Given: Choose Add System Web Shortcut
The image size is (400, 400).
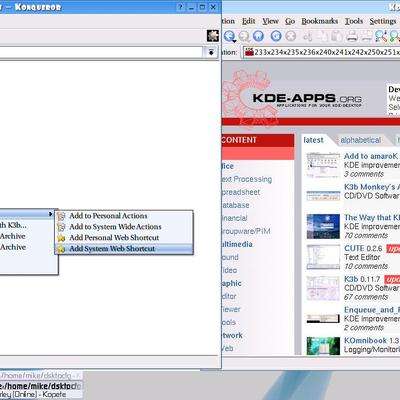Looking at the screenshot, I should click(x=124, y=249).
